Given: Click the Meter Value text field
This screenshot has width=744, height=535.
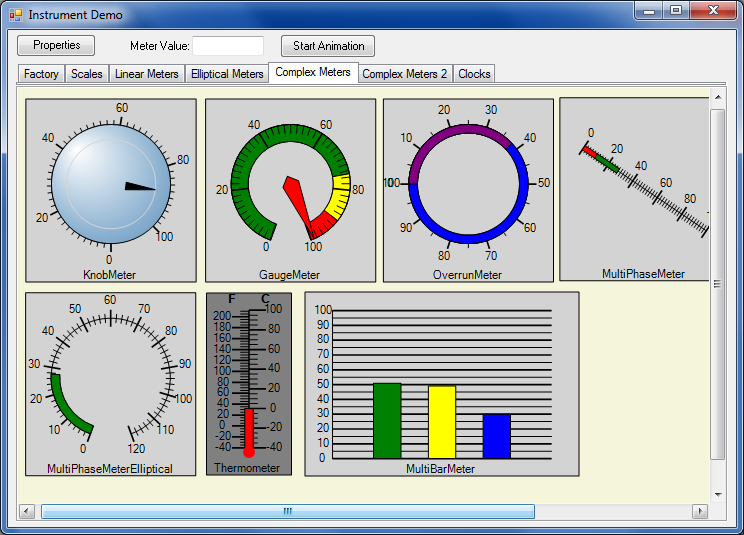Looking at the screenshot, I should pyautogui.click(x=228, y=46).
